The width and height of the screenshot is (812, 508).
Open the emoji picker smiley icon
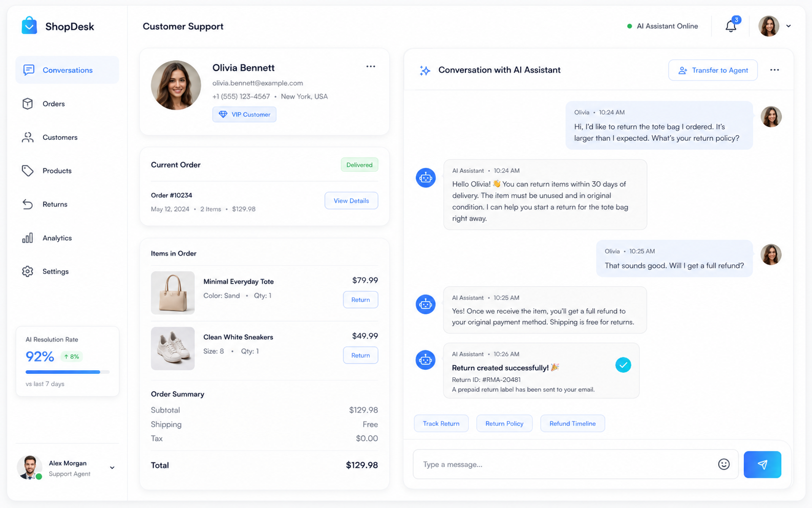click(x=723, y=464)
